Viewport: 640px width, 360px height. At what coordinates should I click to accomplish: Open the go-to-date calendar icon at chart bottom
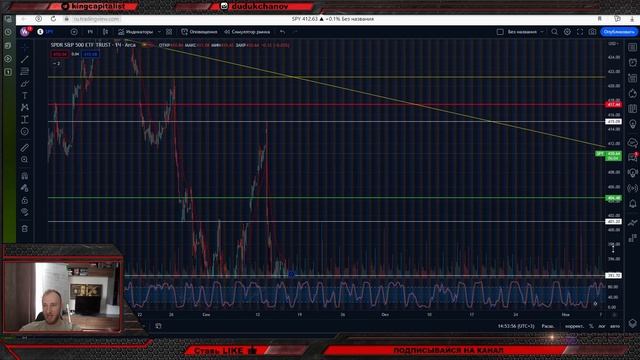coord(158,326)
